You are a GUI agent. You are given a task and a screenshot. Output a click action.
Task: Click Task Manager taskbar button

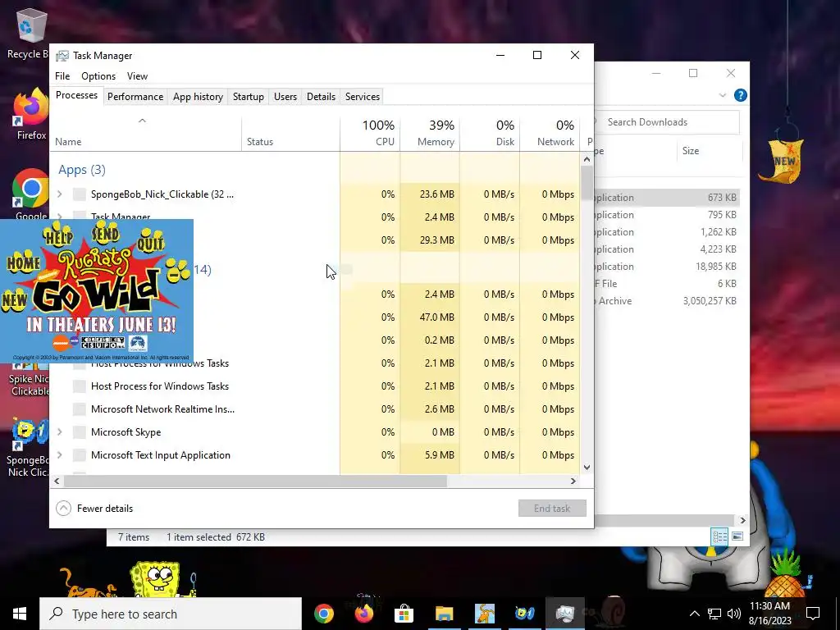564,614
